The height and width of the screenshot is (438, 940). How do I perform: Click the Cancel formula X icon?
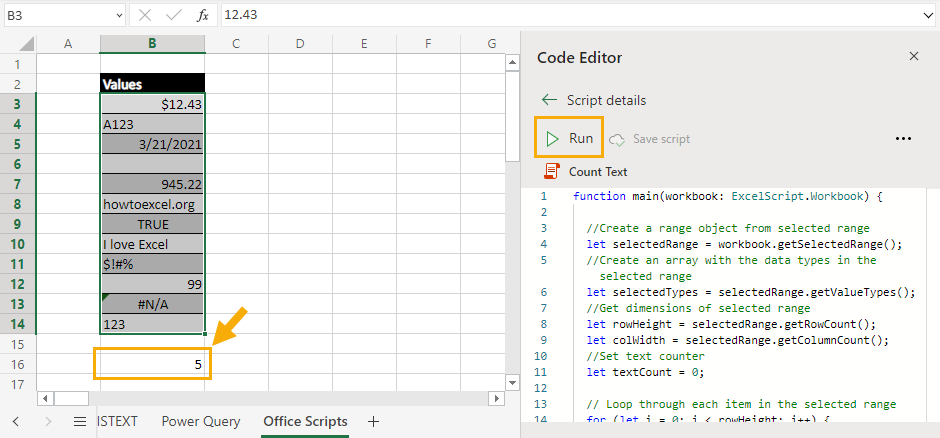click(x=145, y=15)
